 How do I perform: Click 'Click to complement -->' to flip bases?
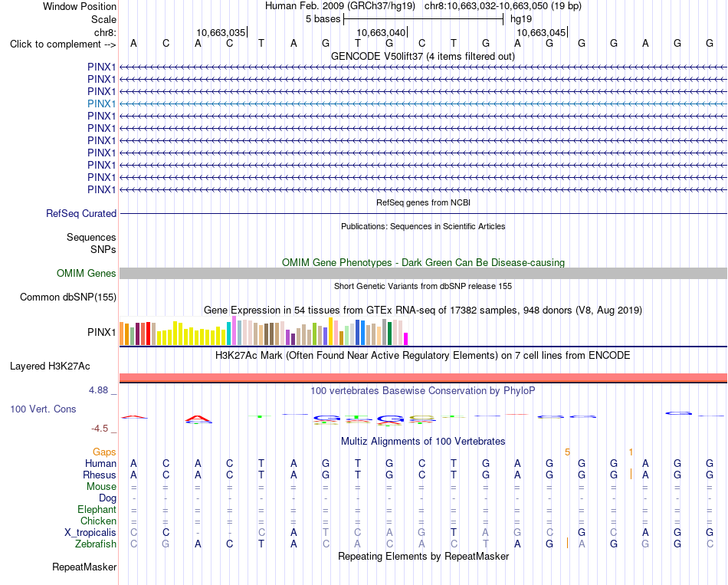point(63,44)
